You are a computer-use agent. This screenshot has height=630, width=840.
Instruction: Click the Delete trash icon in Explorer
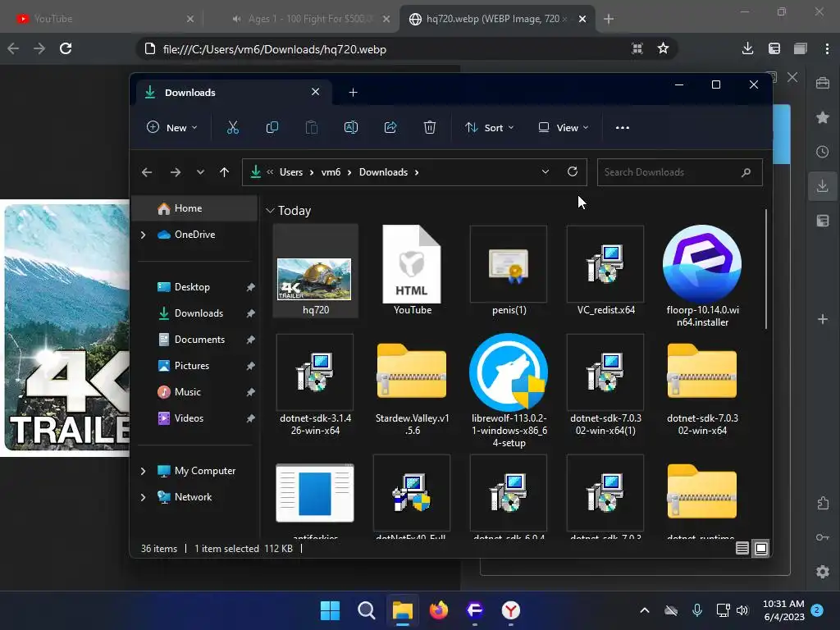coord(430,127)
